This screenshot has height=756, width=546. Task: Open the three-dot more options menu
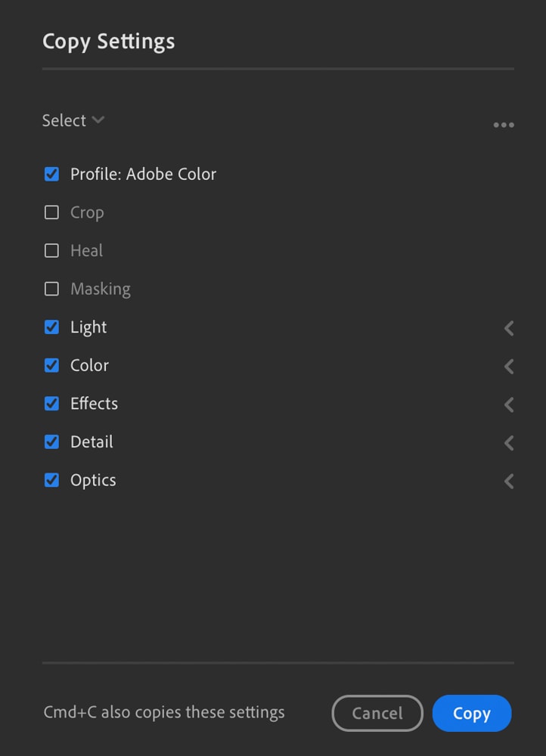click(x=504, y=125)
